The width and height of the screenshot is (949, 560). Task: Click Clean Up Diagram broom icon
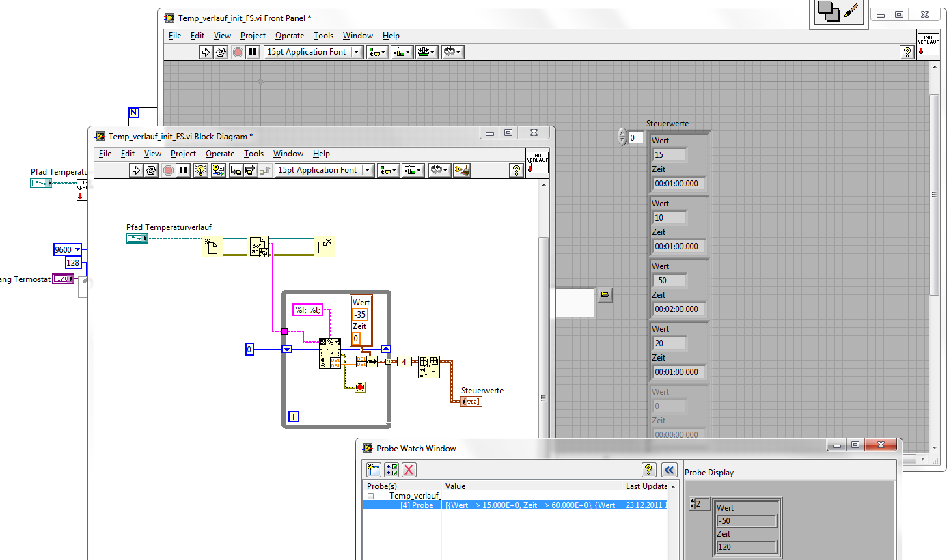pos(462,170)
